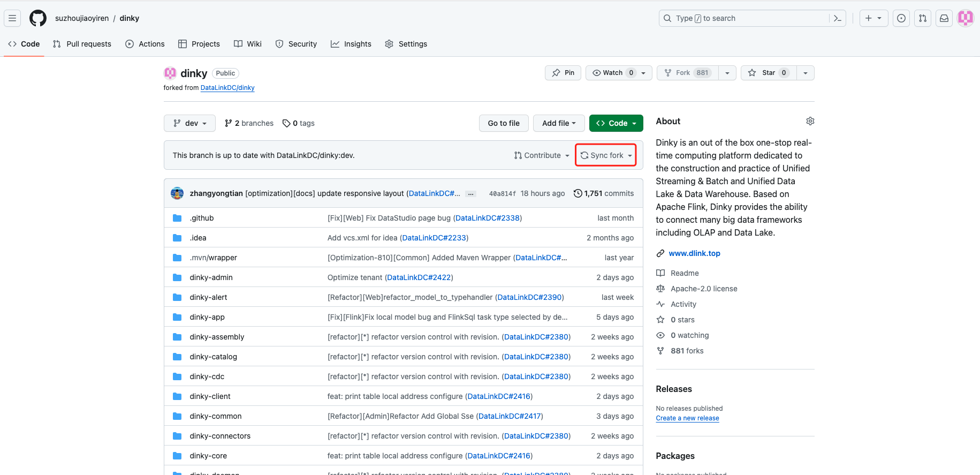
Task: Expand commit message ellipsis button
Action: point(470,194)
